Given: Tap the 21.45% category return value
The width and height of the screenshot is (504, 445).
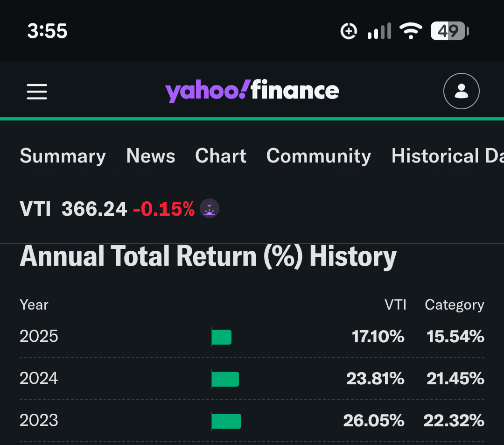Looking at the screenshot, I should (x=455, y=378).
